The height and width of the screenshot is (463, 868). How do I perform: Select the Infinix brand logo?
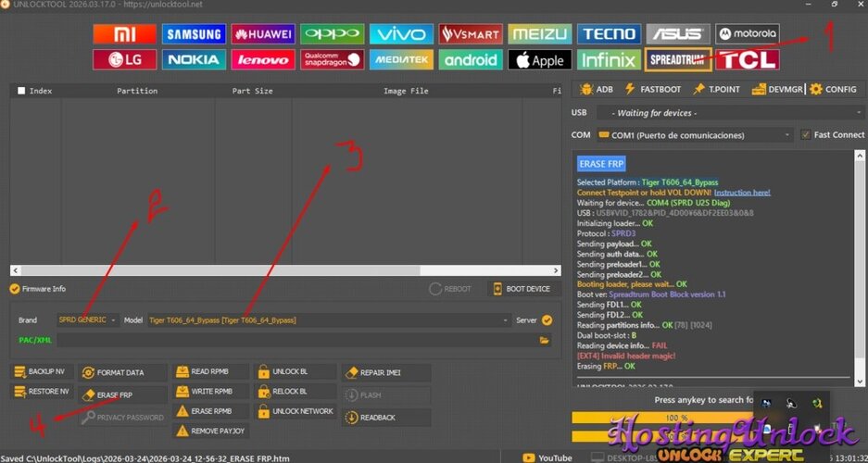pyautogui.click(x=609, y=60)
